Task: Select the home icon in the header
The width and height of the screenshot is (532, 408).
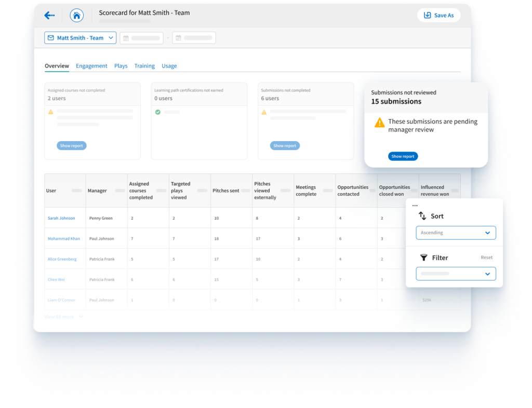Action: click(76, 15)
